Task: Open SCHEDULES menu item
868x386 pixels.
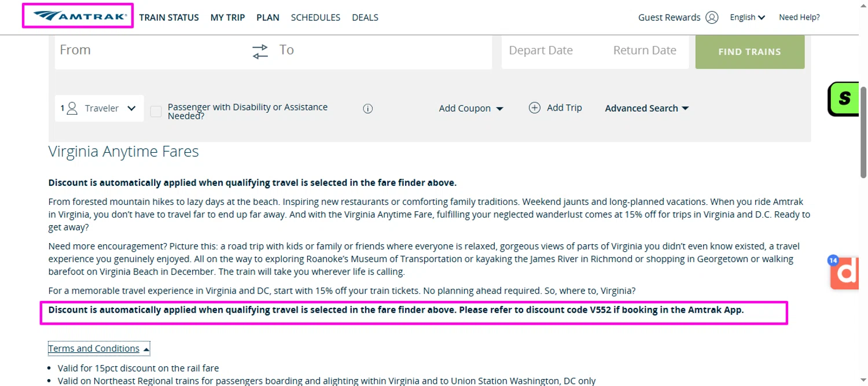Action: (315, 17)
